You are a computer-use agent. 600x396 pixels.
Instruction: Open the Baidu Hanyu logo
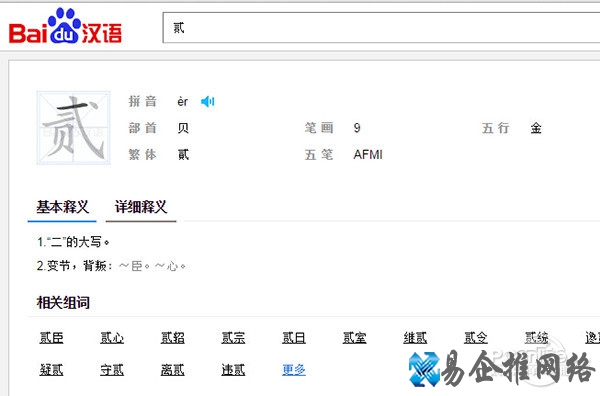coord(65,26)
